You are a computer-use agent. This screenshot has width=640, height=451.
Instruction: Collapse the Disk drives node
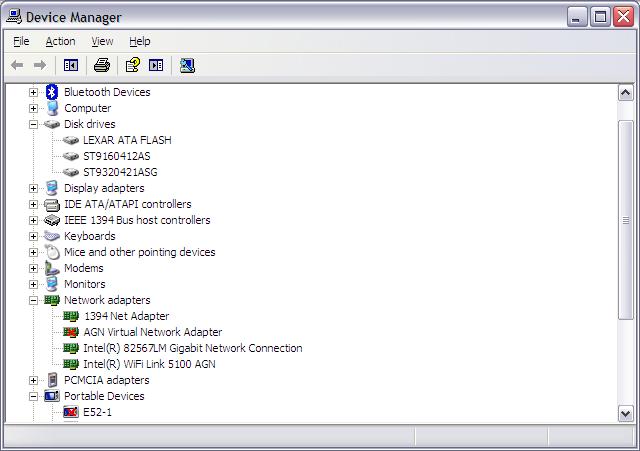[x=33, y=124]
